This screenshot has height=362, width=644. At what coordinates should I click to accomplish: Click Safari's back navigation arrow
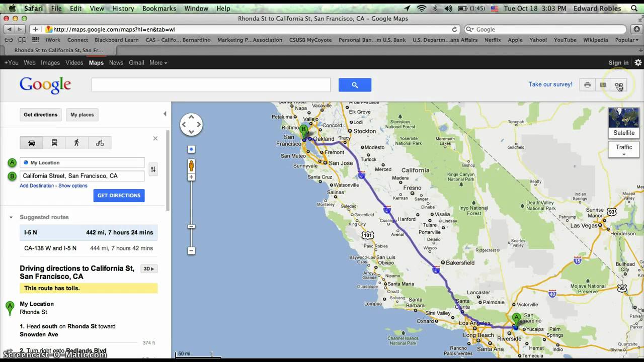(x=9, y=29)
